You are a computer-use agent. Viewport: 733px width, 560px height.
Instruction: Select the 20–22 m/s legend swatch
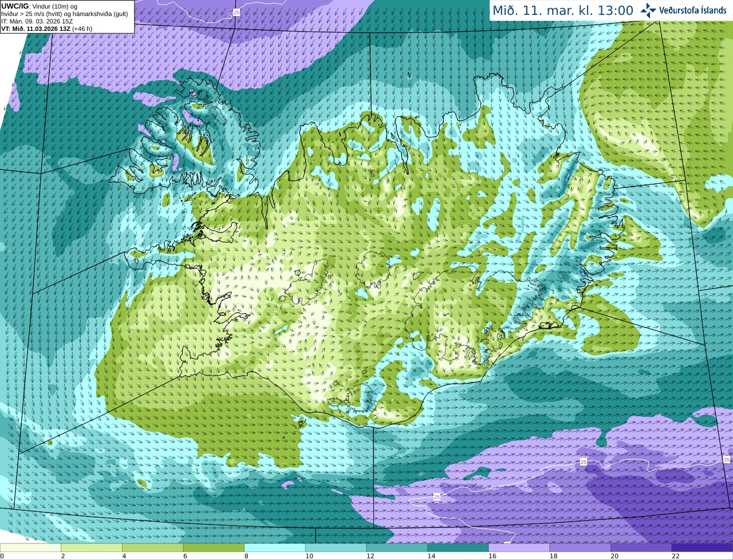(x=641, y=548)
